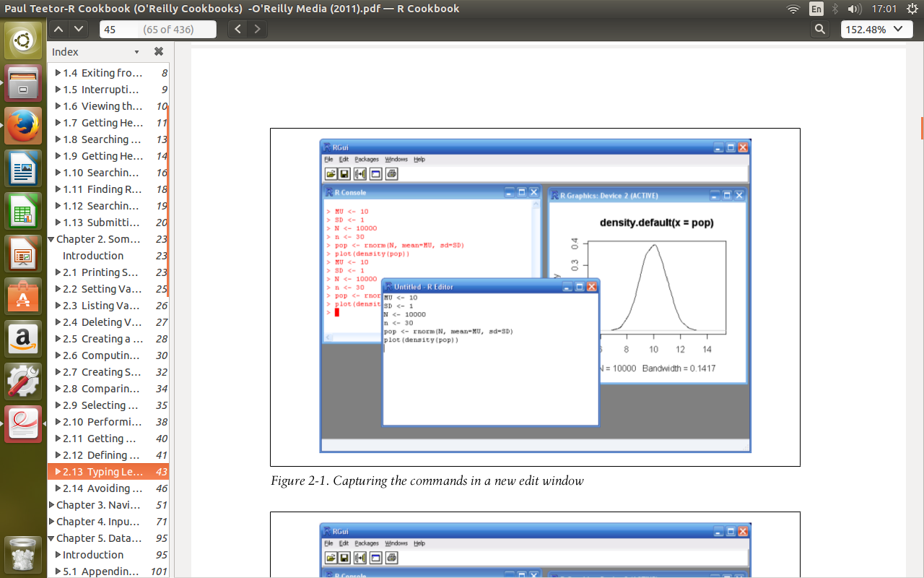Image resolution: width=924 pixels, height=578 pixels.
Task: Select the 1.11 Finding R outline row
Action: 108,189
